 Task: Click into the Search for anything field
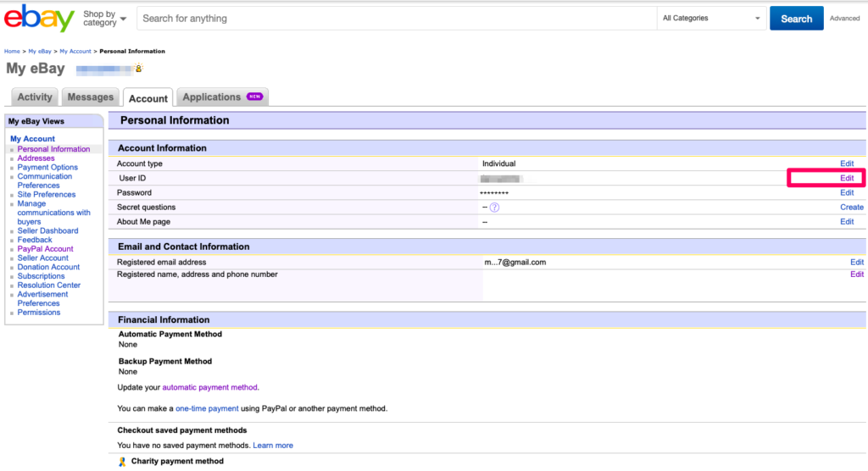397,19
